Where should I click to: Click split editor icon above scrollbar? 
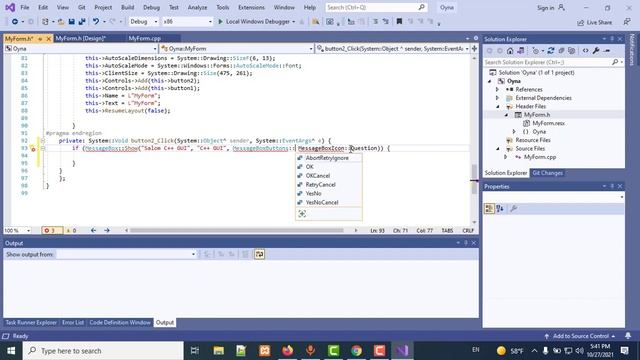474,49
